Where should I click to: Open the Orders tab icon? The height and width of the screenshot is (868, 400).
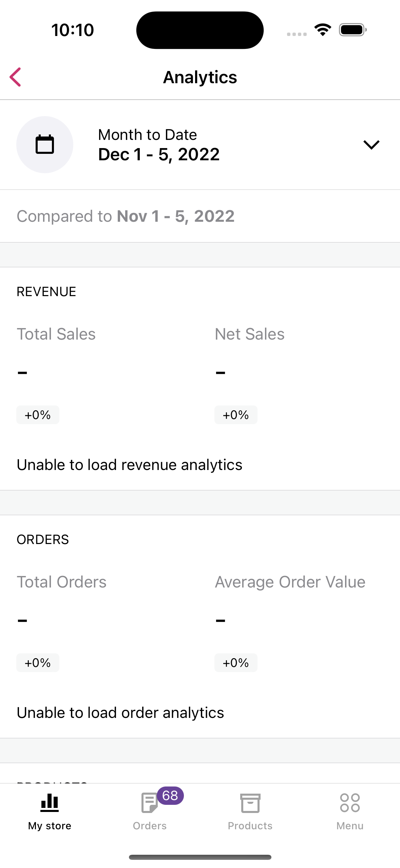tap(149, 803)
